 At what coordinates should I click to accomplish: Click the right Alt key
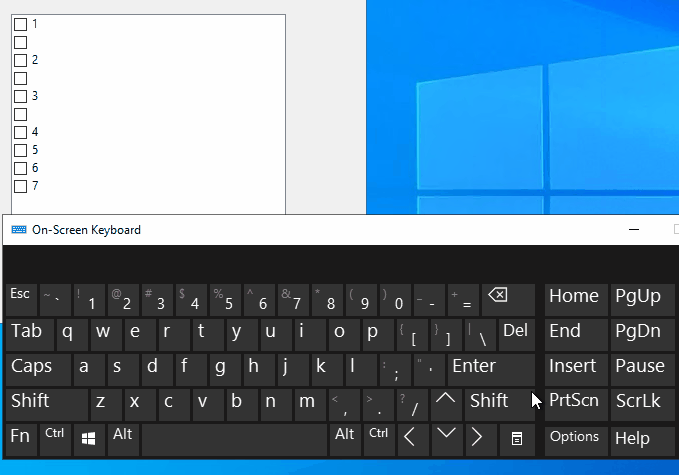coord(345,439)
